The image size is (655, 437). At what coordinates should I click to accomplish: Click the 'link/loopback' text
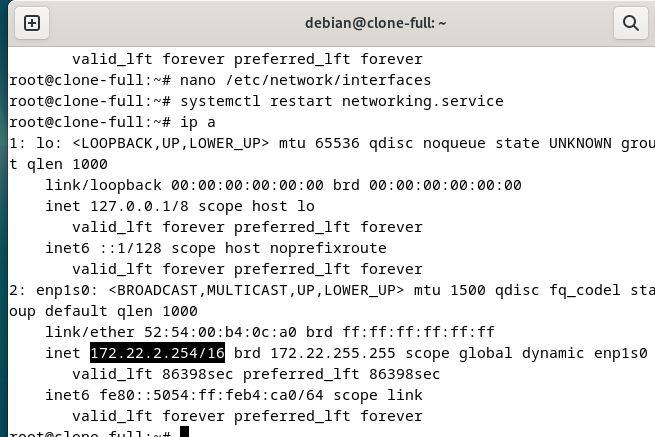[103, 185]
